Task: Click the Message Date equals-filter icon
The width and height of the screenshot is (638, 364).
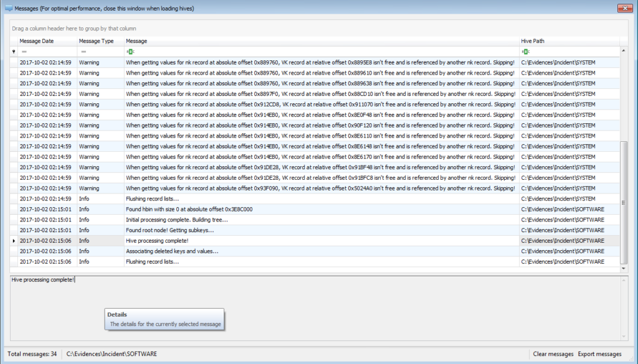Action: coord(24,52)
